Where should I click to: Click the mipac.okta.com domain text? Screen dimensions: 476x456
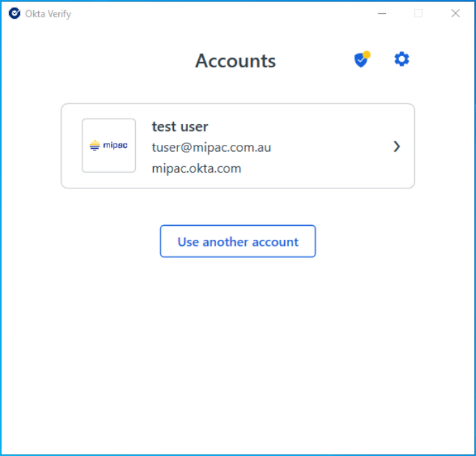pos(197,168)
